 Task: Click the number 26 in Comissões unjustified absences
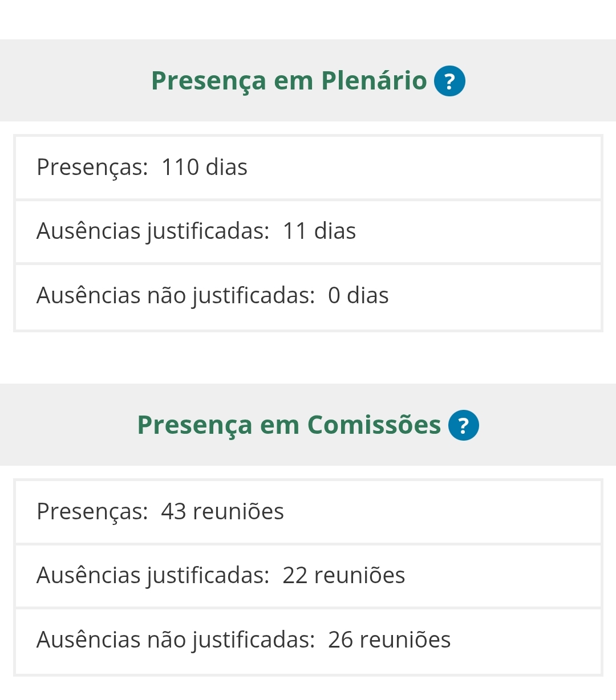click(341, 640)
